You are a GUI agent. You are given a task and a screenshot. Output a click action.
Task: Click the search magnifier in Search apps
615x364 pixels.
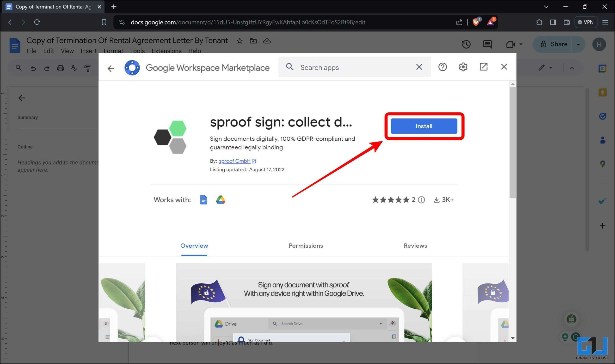[x=290, y=67]
